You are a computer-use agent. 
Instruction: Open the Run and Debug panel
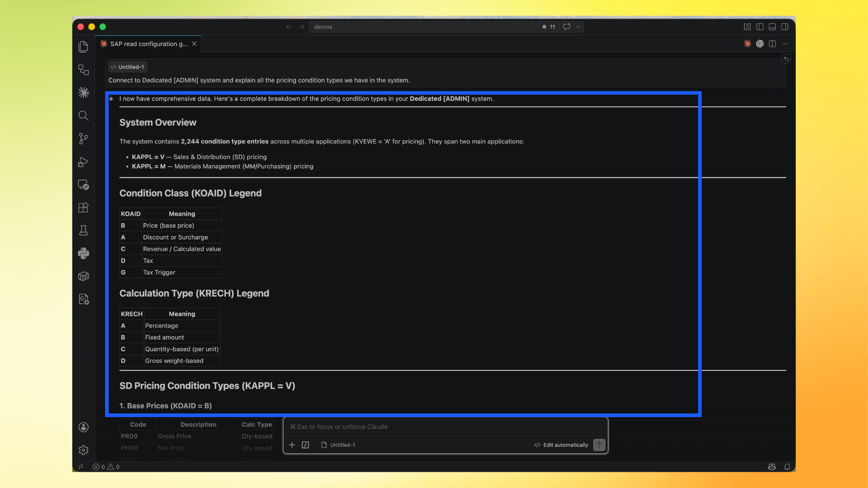pos(83,162)
